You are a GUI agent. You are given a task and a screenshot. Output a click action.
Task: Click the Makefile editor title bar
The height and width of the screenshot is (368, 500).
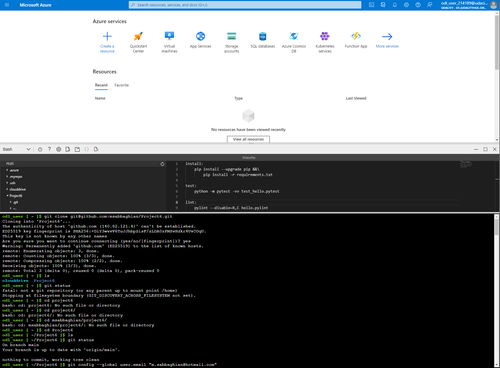(249, 158)
